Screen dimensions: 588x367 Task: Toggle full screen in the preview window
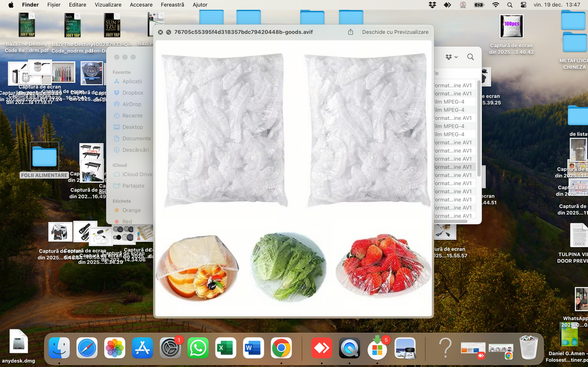168,32
